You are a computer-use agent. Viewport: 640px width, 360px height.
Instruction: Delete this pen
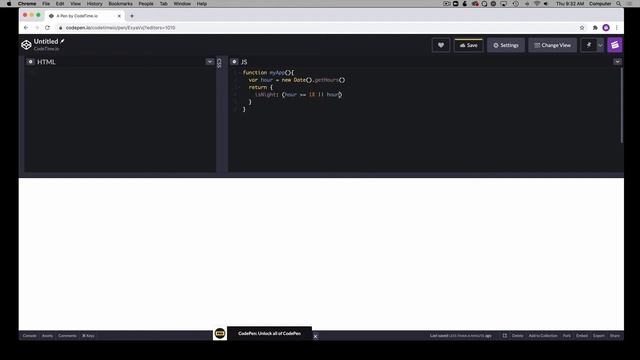click(517, 336)
